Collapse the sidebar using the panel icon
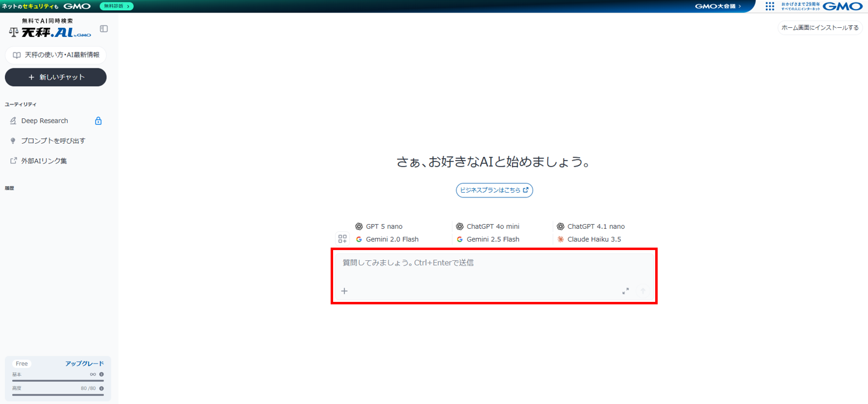Image resolution: width=868 pixels, height=404 pixels. coord(103,28)
